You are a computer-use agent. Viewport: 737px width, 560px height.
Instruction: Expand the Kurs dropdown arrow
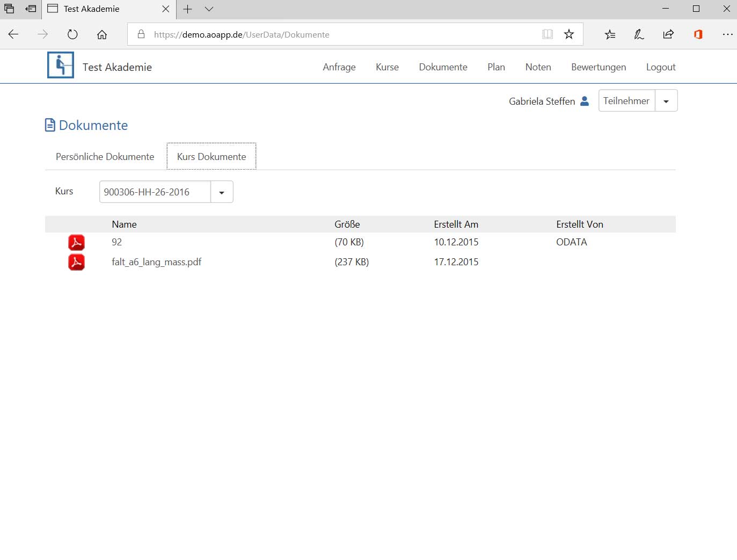[x=222, y=192]
